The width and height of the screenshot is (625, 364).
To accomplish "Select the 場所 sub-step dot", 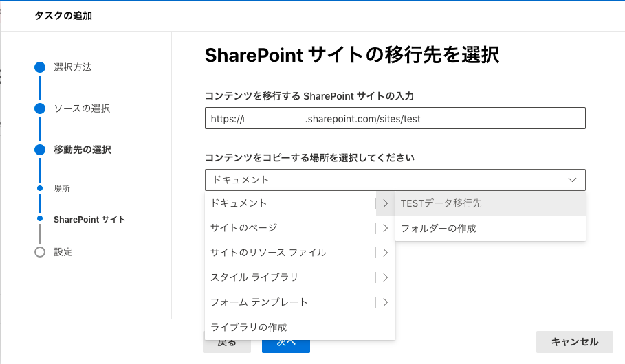I will pos(40,188).
